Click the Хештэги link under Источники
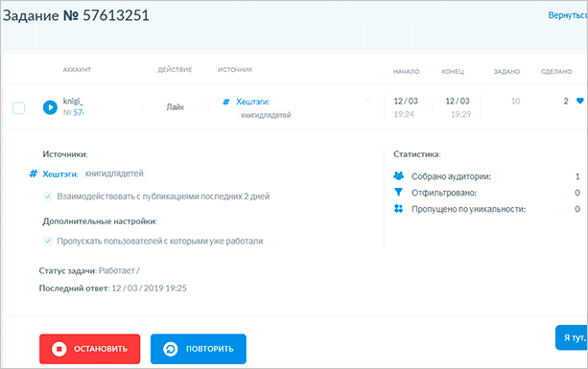The width and height of the screenshot is (588, 369). [60, 173]
